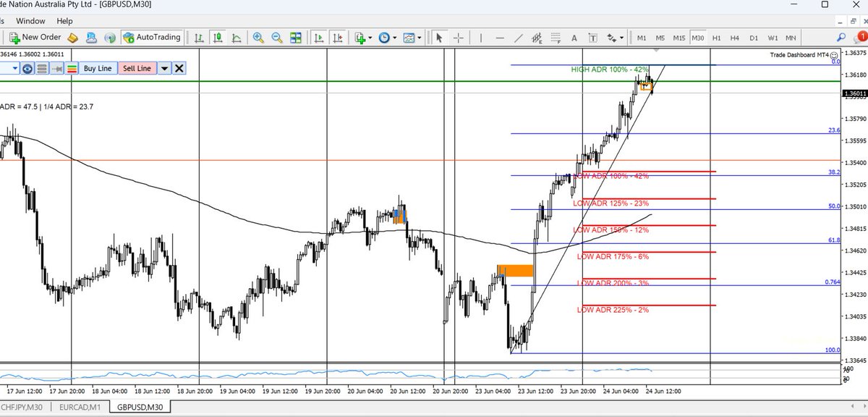The width and height of the screenshot is (868, 417).
Task: Switch timeframe to M15
Action: [x=679, y=37]
